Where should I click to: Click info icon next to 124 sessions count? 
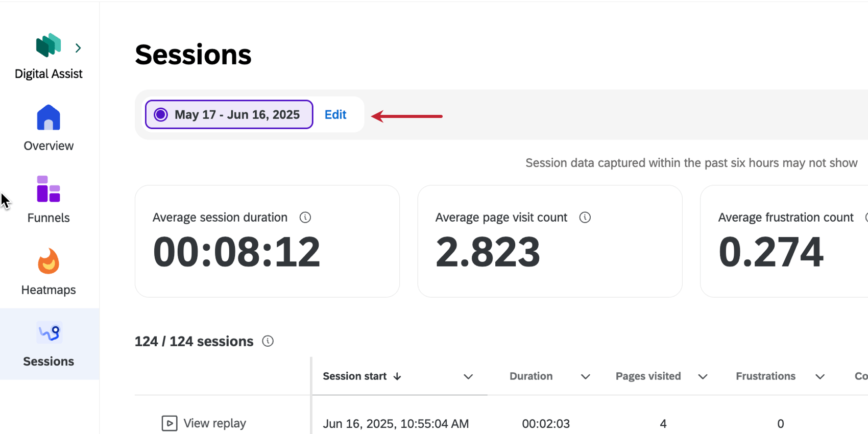click(x=268, y=341)
